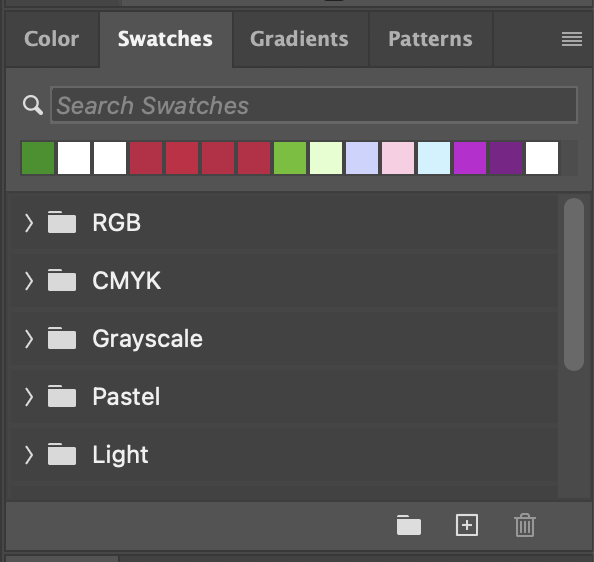The image size is (594, 562).
Task: Click the search magnifier icon
Action: coord(33,105)
